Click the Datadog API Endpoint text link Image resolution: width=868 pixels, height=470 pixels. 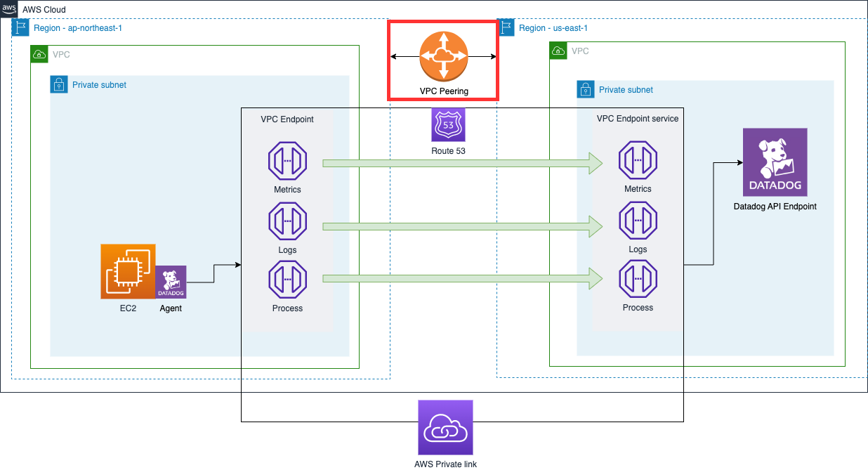point(775,206)
